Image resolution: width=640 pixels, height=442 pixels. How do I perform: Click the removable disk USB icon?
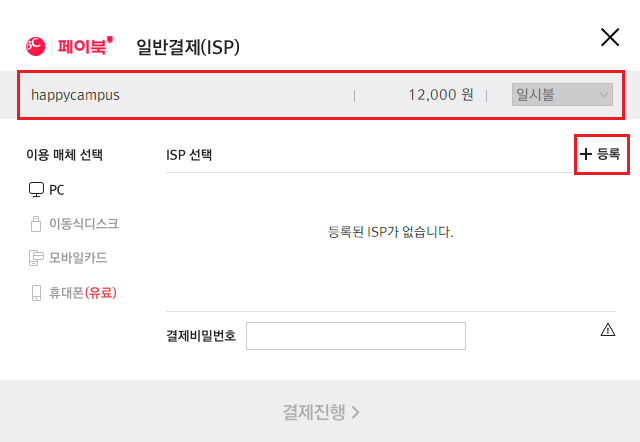(x=37, y=223)
